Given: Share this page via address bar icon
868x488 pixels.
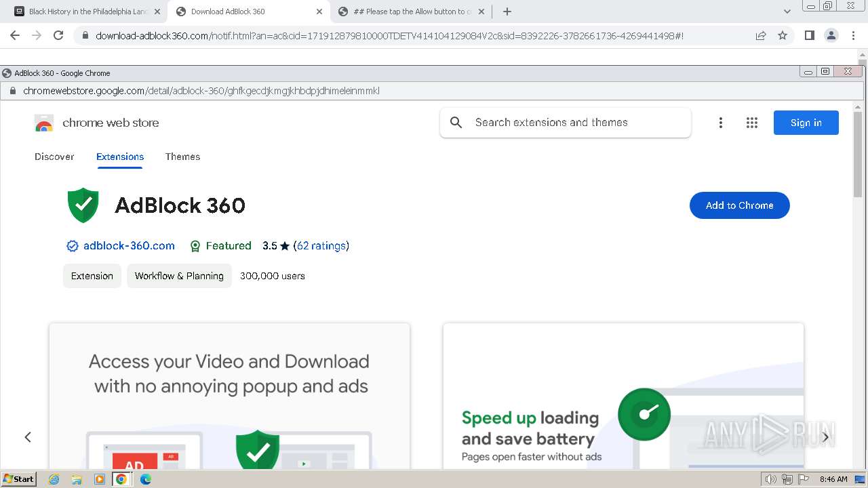Looking at the screenshot, I should [761, 35].
